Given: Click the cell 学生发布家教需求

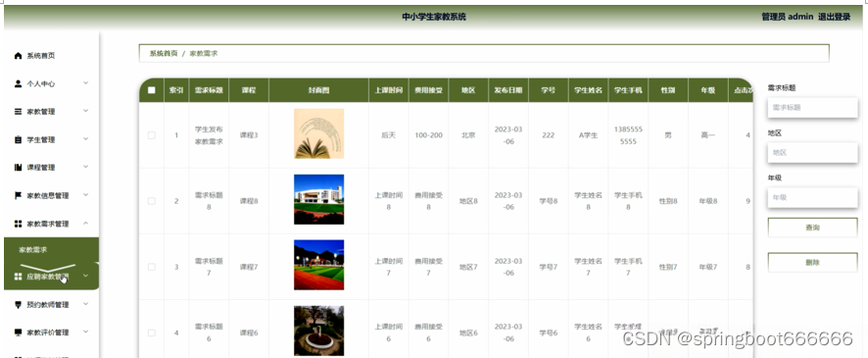Looking at the screenshot, I should [209, 135].
